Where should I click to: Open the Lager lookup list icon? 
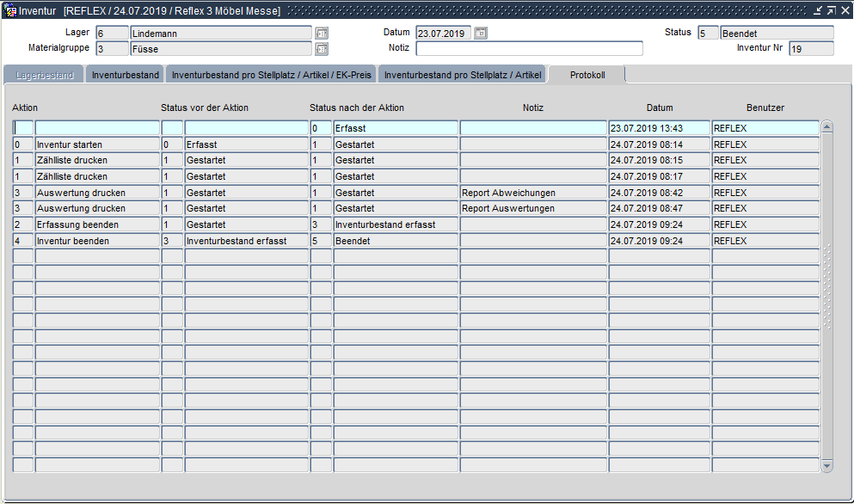point(322,34)
